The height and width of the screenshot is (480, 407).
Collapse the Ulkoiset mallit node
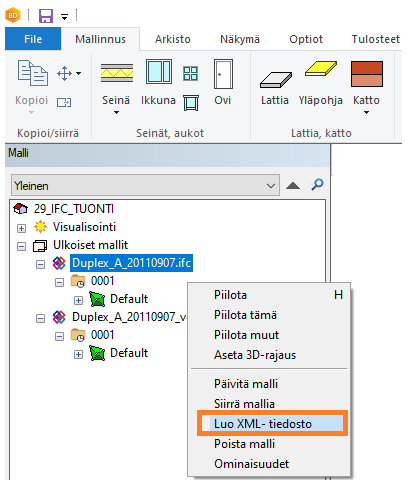pyautogui.click(x=21, y=246)
